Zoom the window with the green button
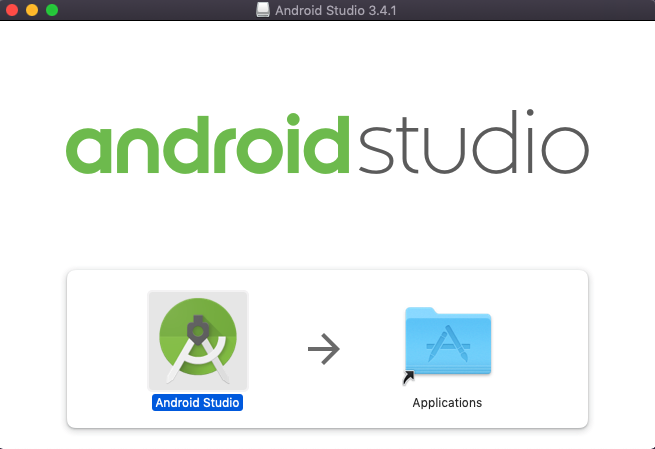655x449 pixels. pyautogui.click(x=52, y=10)
